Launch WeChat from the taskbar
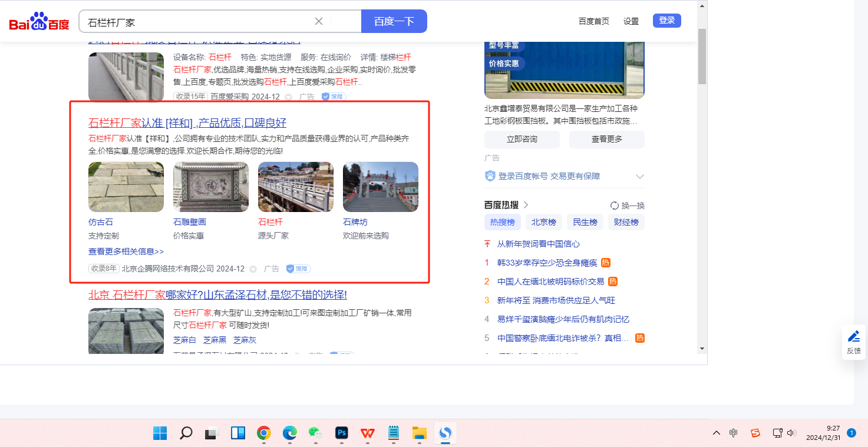Viewport: 868px width, 447px height. (x=316, y=433)
